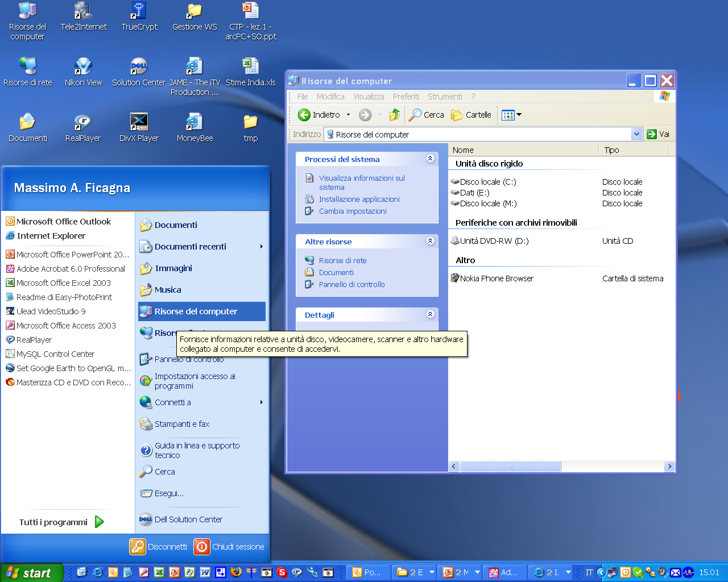728x582 pixels.
Task: Click the Vai go button
Action: (659, 134)
